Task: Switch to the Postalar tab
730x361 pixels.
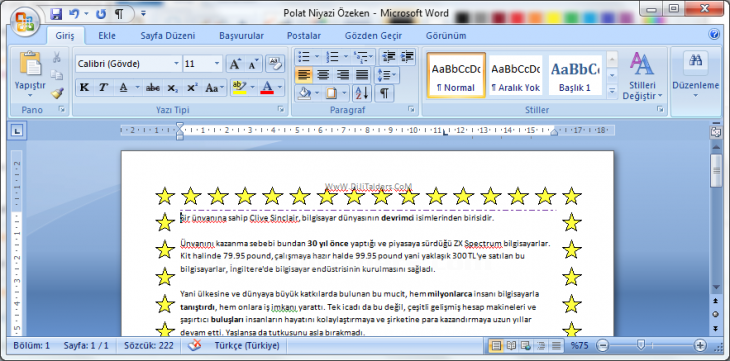Action: tap(304, 36)
